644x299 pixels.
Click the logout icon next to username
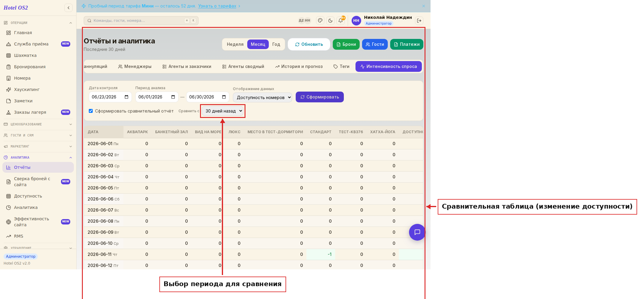[x=419, y=21]
